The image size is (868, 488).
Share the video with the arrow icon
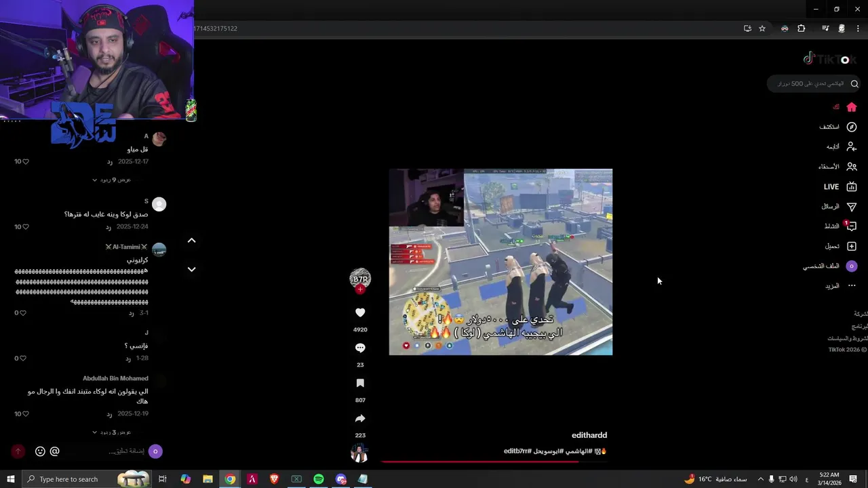(360, 418)
